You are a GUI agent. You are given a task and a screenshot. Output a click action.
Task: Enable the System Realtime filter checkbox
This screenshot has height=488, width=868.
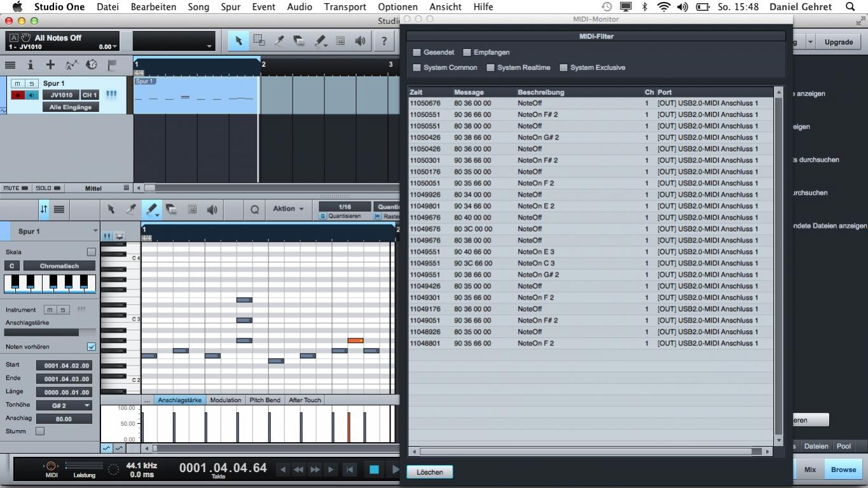click(x=490, y=67)
